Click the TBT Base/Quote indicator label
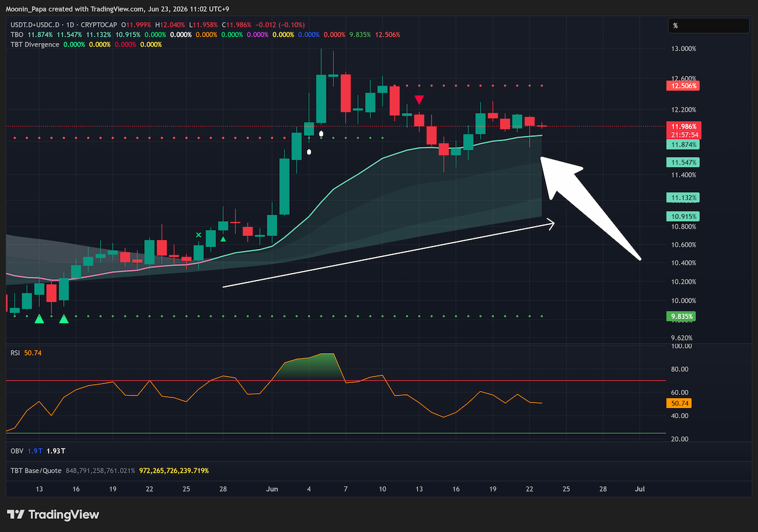The width and height of the screenshot is (758, 532). pos(33,471)
